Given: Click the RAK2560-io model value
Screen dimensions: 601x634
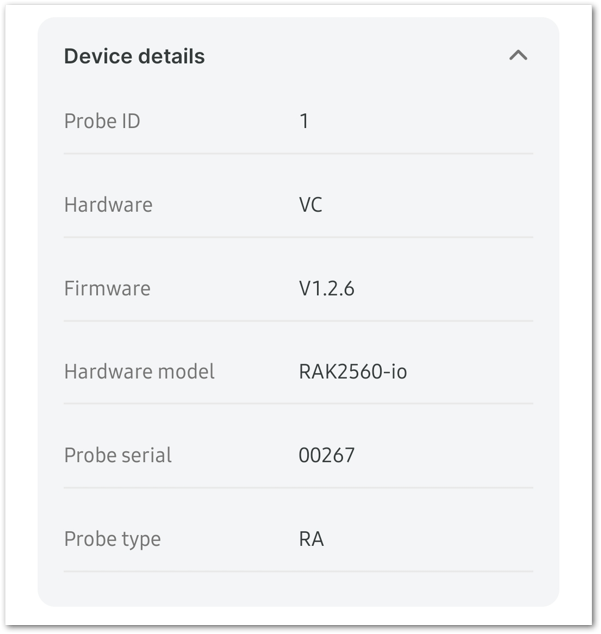Looking at the screenshot, I should click(x=353, y=371).
